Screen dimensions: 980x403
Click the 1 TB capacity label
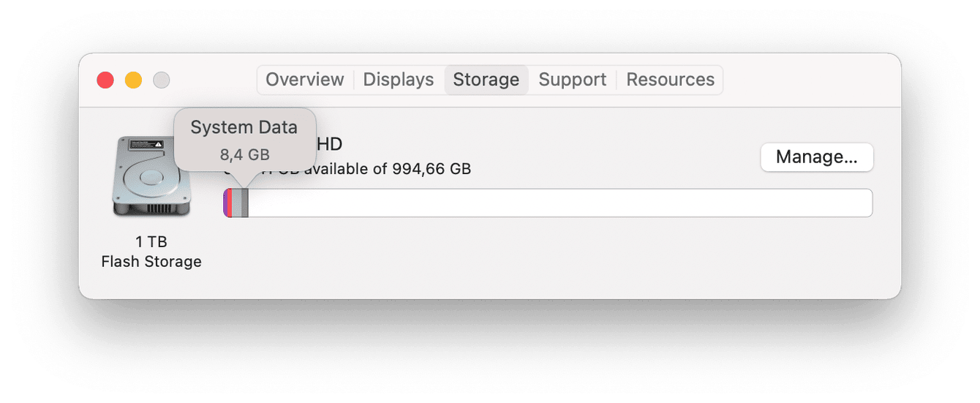pos(151,242)
